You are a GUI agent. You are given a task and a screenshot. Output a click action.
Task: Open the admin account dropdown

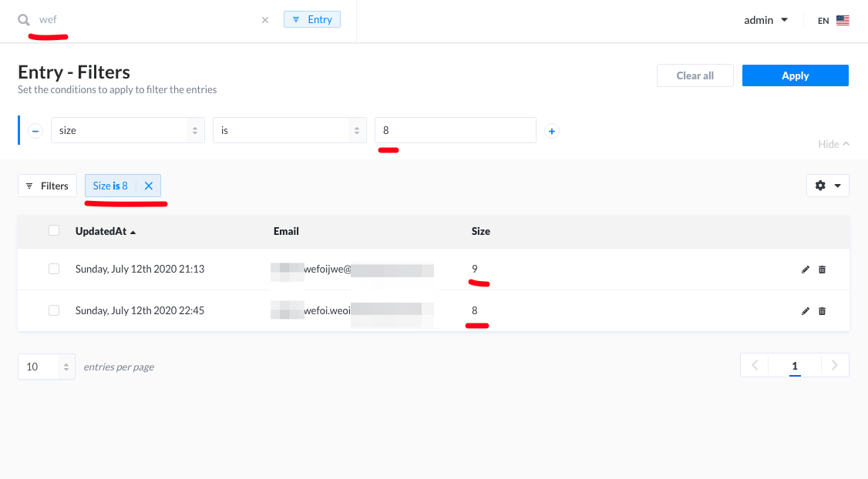point(765,19)
